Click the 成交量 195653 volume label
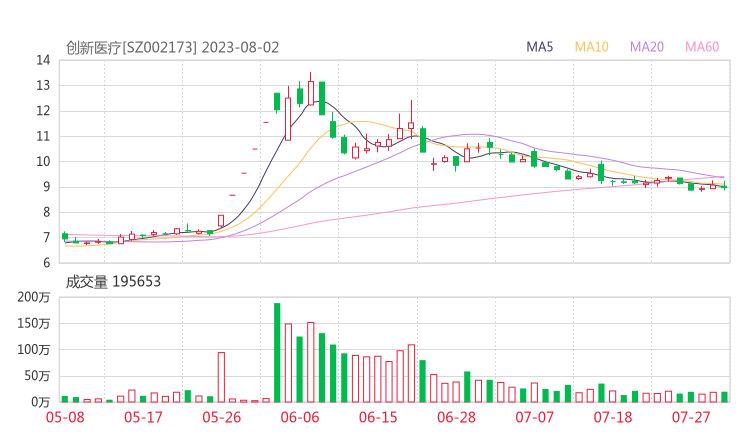 113,282
